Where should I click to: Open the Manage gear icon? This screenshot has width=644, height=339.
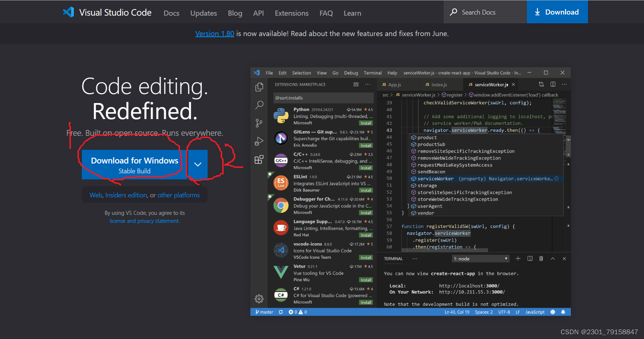[x=259, y=299]
